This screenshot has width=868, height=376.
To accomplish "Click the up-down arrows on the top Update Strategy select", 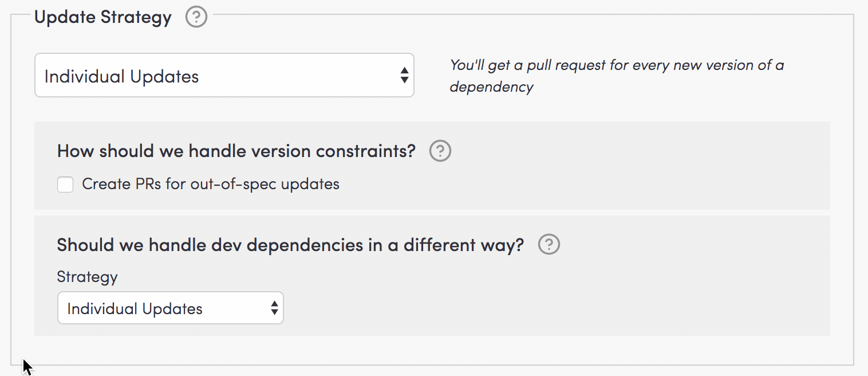I will pyautogui.click(x=404, y=76).
